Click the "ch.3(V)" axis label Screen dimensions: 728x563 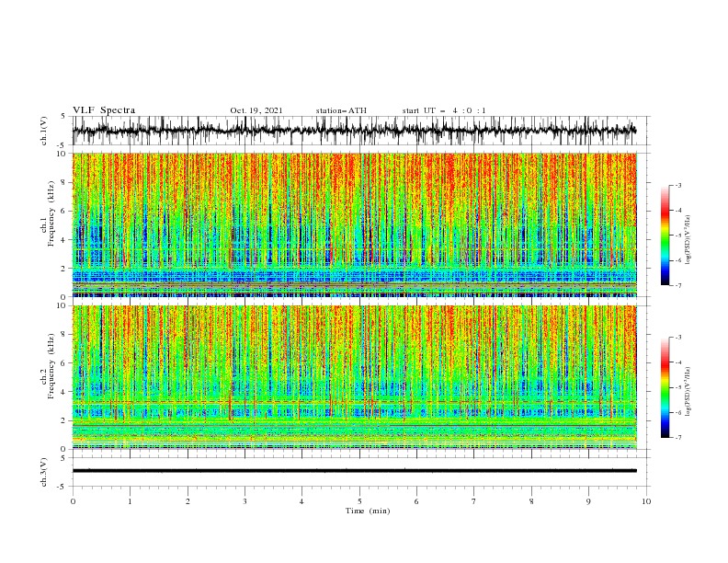point(44,472)
